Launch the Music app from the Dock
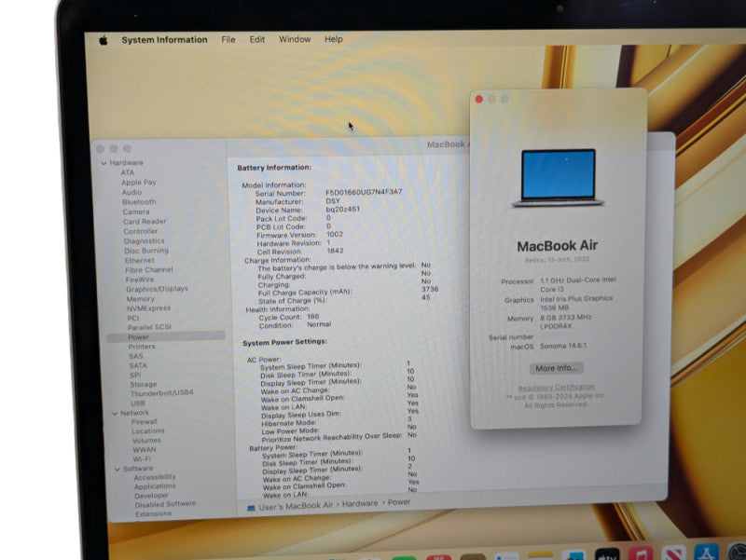The width and height of the screenshot is (746, 560). [640, 553]
